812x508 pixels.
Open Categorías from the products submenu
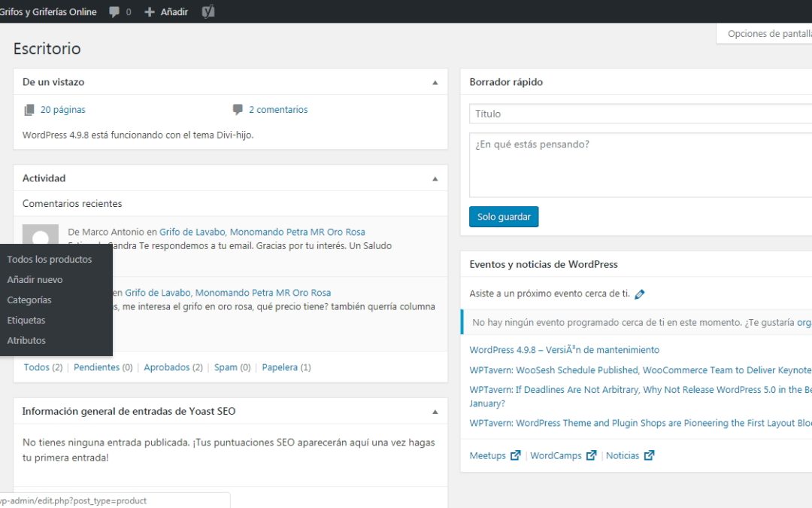(29, 300)
